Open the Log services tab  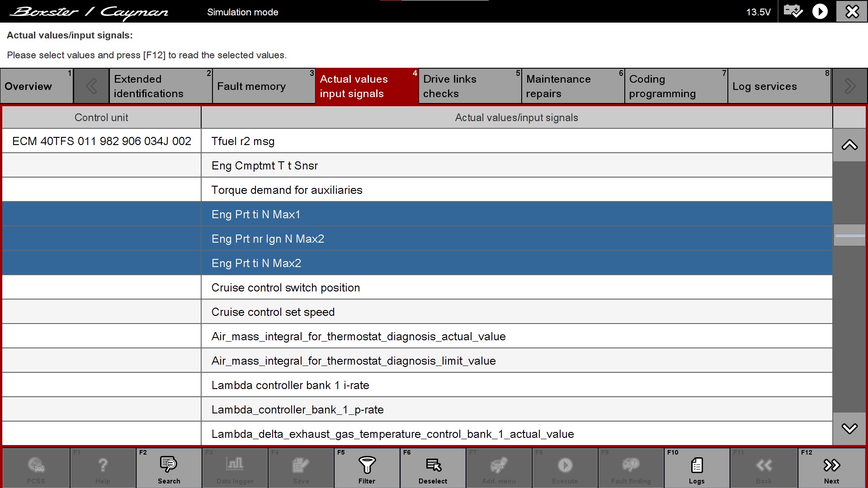click(779, 86)
